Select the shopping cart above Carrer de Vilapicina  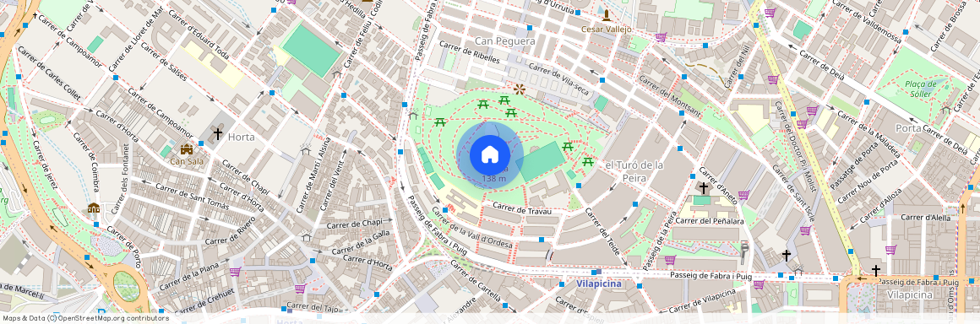(x=758, y=284)
